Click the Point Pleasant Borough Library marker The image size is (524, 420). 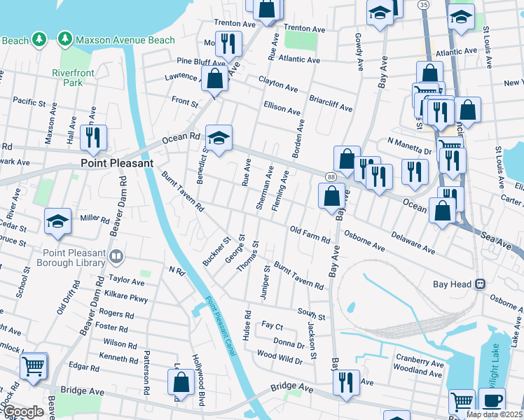(x=116, y=257)
